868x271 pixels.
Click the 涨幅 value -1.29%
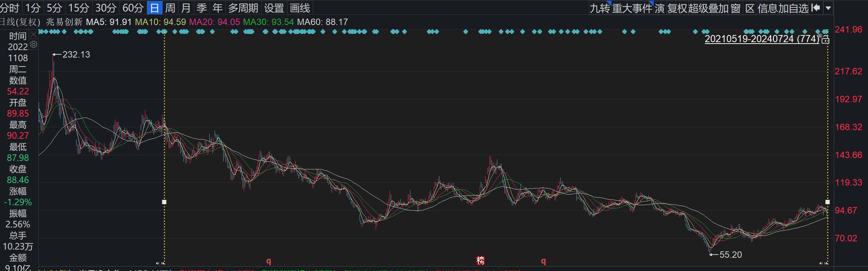18,202
